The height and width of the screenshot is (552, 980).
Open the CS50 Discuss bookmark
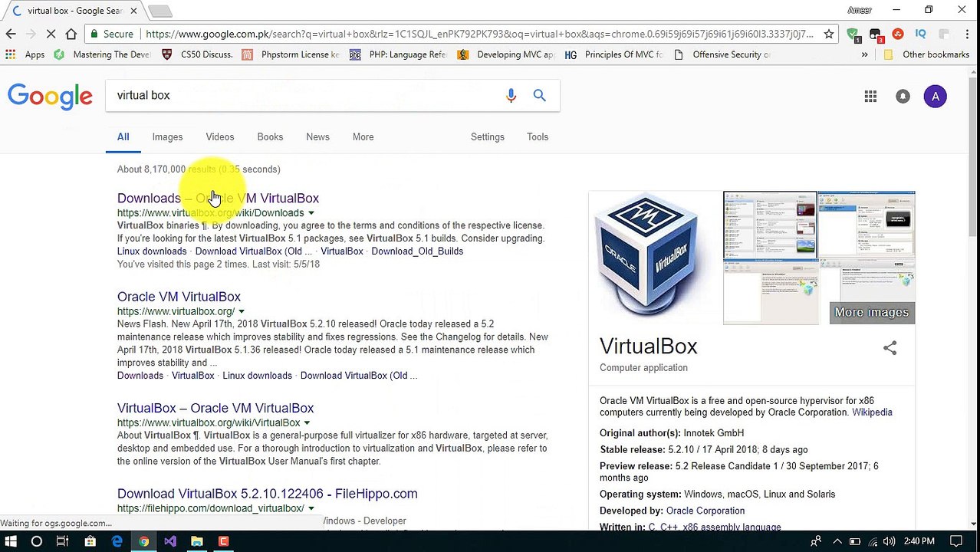click(x=198, y=54)
